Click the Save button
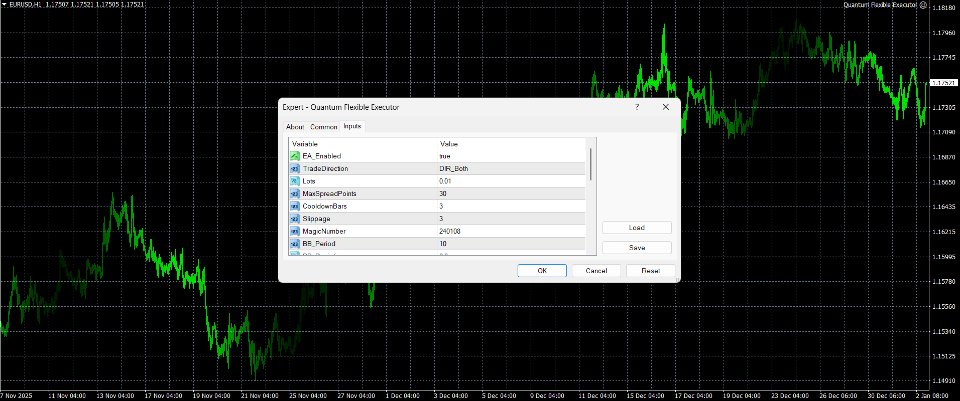This screenshot has height=401, width=960. coord(637,248)
